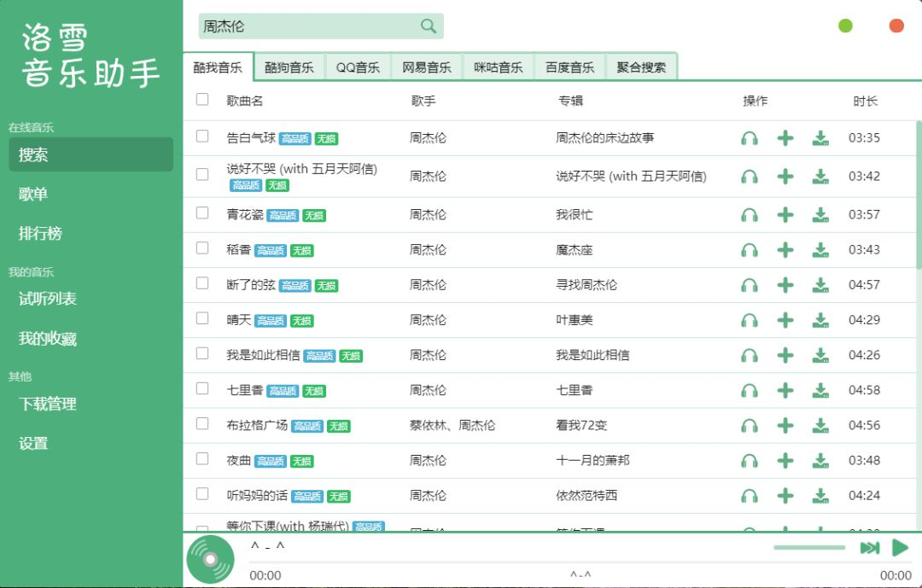Click the green minimize window dot
Viewport: 922px width, 588px height.
[x=845, y=26]
